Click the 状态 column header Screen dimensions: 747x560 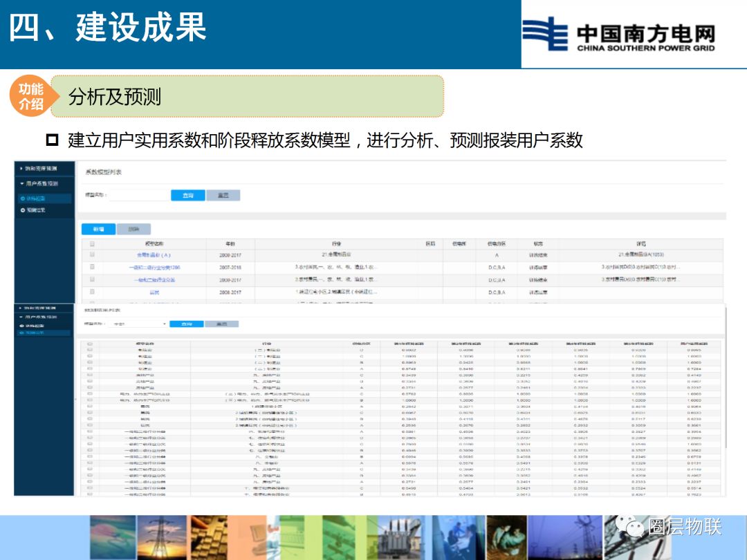[x=538, y=244]
